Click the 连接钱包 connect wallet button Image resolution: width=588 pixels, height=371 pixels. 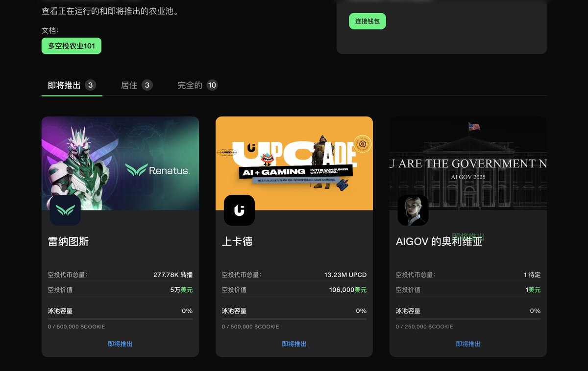[367, 21]
